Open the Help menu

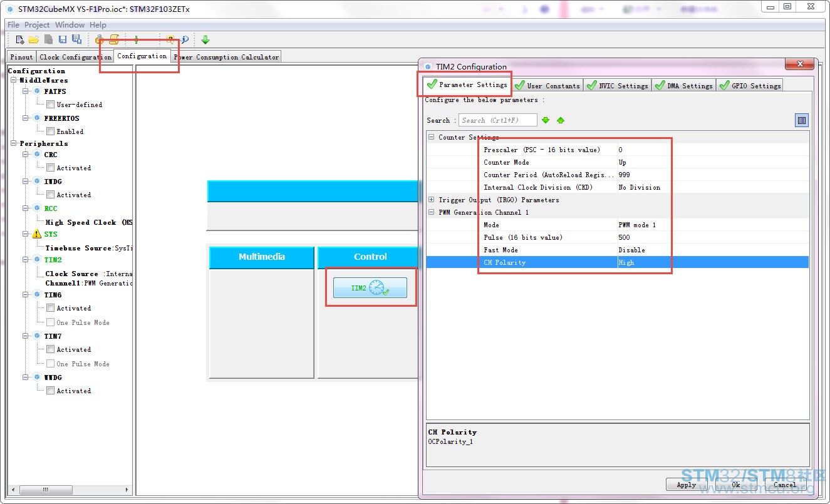point(98,25)
